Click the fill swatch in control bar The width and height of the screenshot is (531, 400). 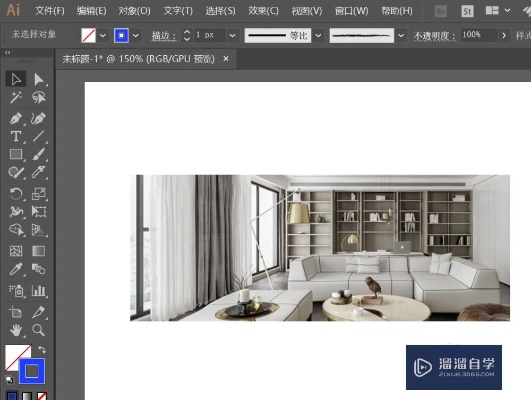pyautogui.click(x=89, y=35)
